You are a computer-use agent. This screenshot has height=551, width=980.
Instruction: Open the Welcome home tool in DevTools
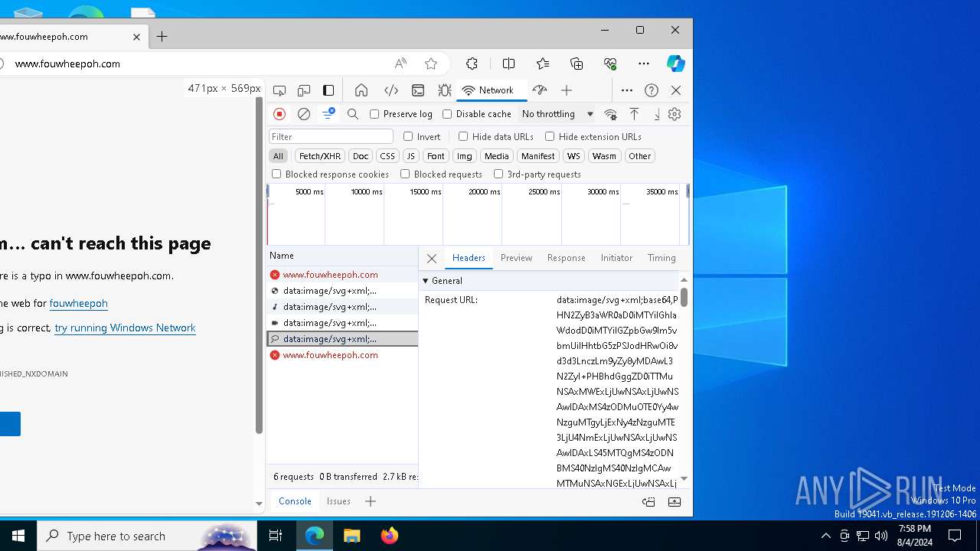coord(361,90)
